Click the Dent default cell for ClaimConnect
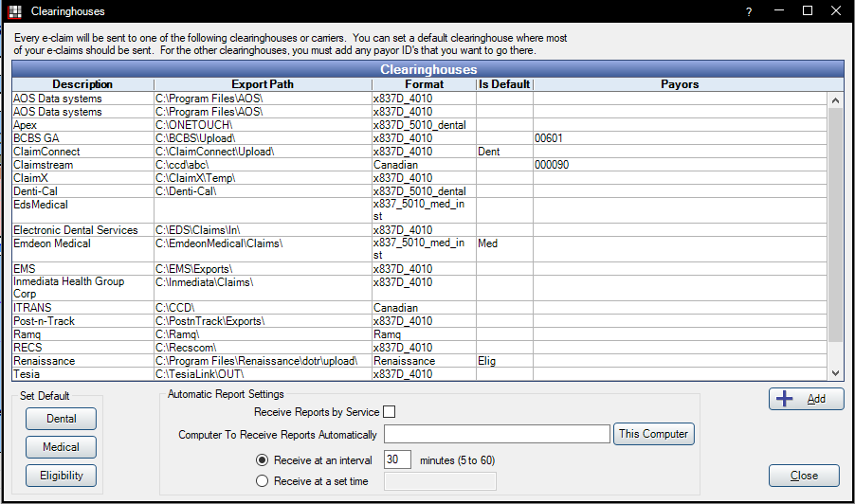Screen dimensions: 855x504 (x=504, y=152)
